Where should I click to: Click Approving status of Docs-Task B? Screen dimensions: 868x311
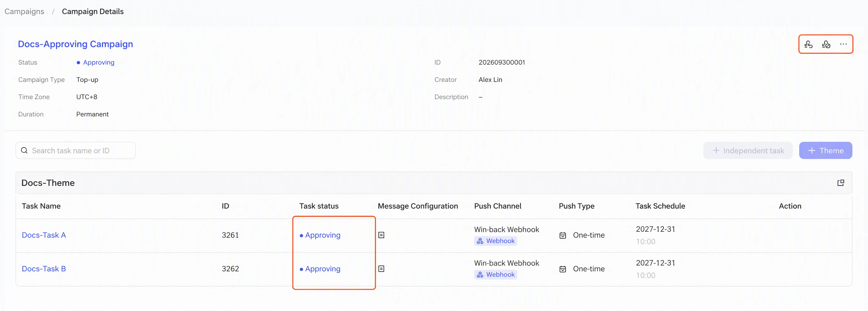(x=320, y=269)
